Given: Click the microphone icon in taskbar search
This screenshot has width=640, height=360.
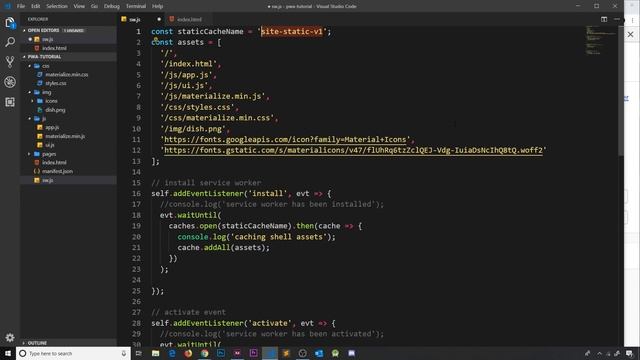Looking at the screenshot, I should [x=124, y=353].
